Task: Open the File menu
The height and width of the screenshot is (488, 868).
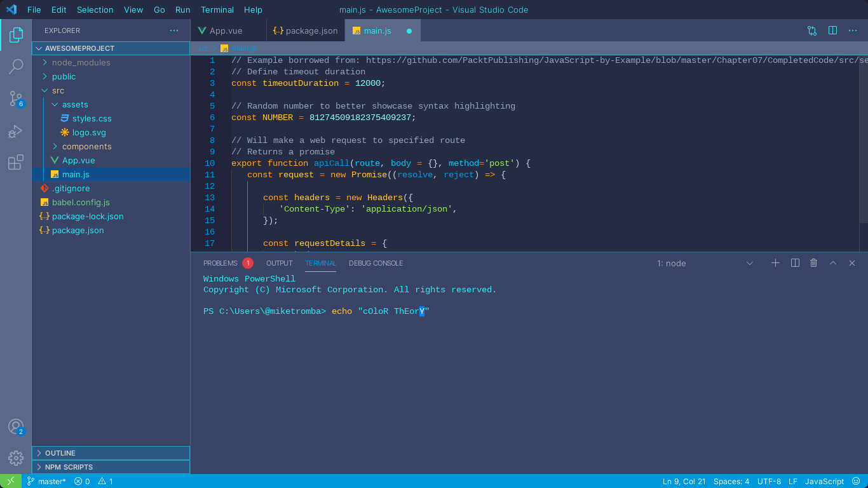Action: [34, 10]
